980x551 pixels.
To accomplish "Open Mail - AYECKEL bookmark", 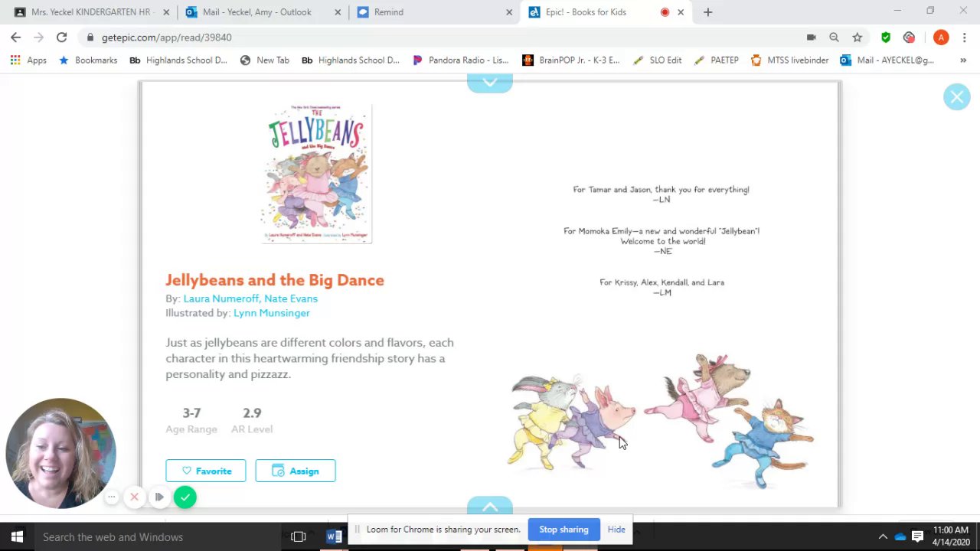I will pyautogui.click(x=887, y=60).
